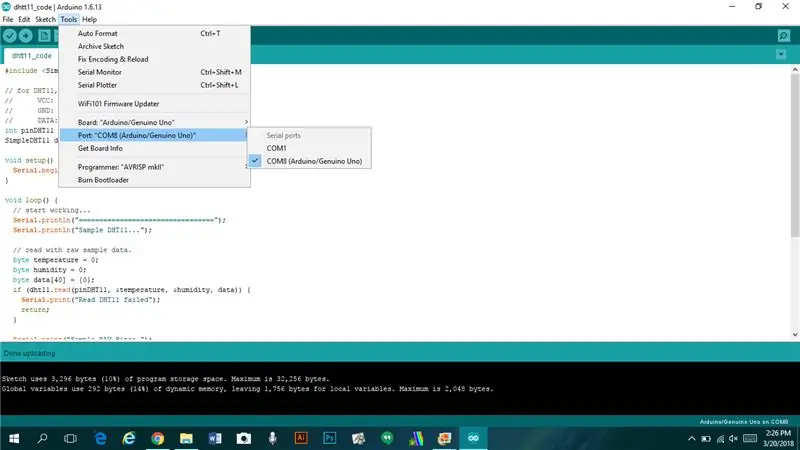
Task: Open Adobe Illustrator from the taskbar
Action: point(301,438)
